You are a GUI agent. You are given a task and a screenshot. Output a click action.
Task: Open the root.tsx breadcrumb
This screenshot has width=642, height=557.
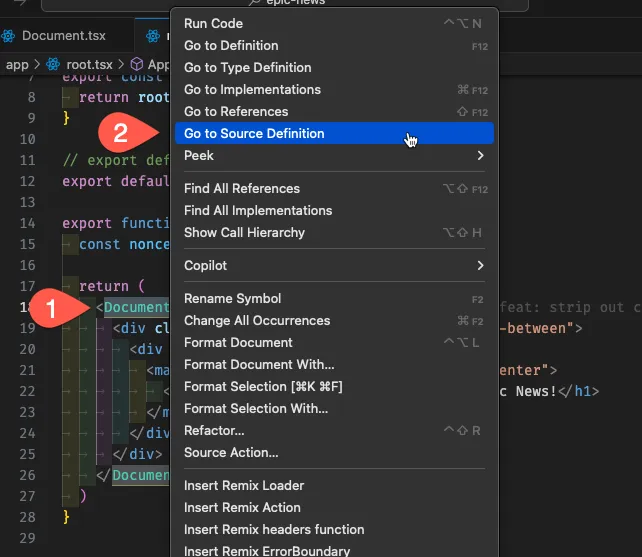coord(89,65)
